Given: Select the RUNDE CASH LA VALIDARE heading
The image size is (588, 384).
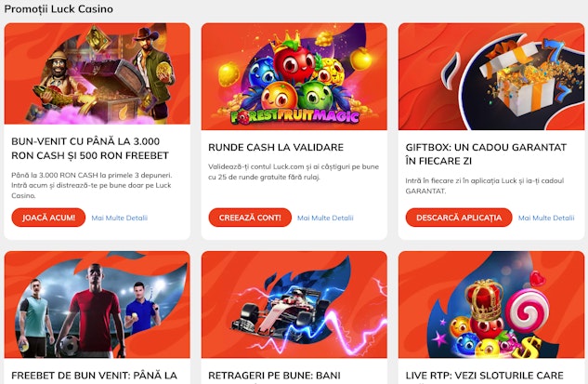Looking at the screenshot, I should coord(276,147).
